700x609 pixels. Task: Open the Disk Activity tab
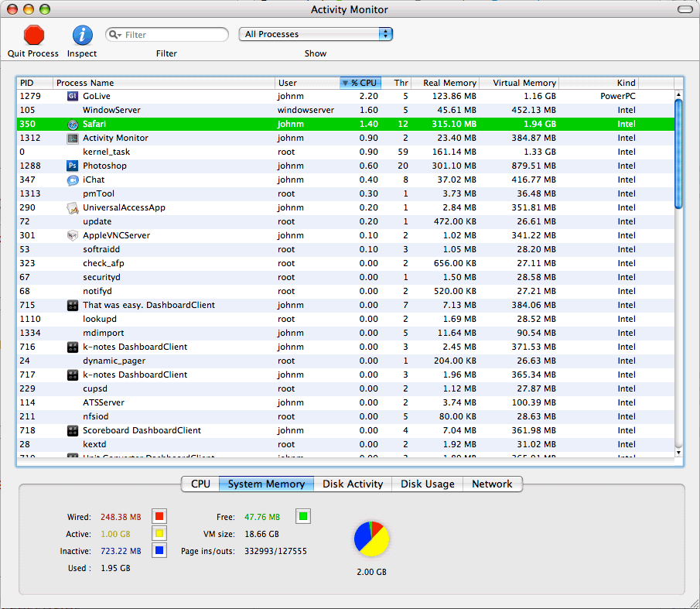tap(353, 484)
